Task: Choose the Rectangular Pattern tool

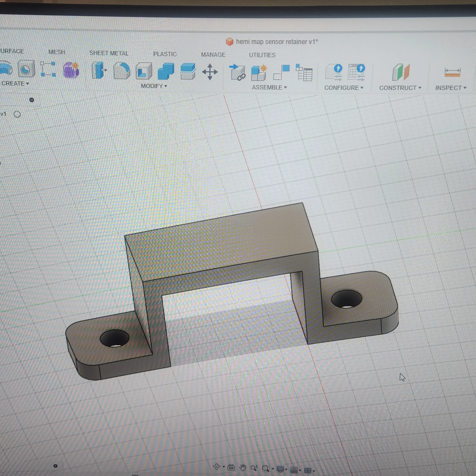Action: pos(48,69)
